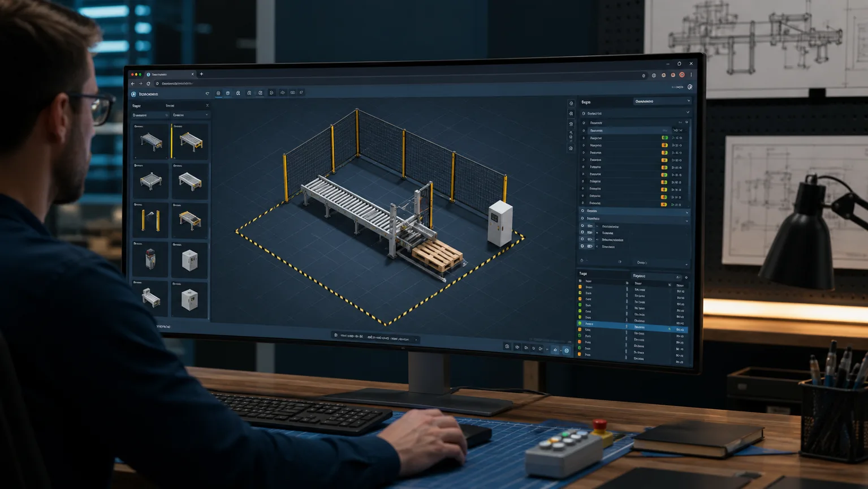Viewport: 868px width, 489px height.
Task: Click the settings icon in the tags panel header
Action: coord(686,277)
